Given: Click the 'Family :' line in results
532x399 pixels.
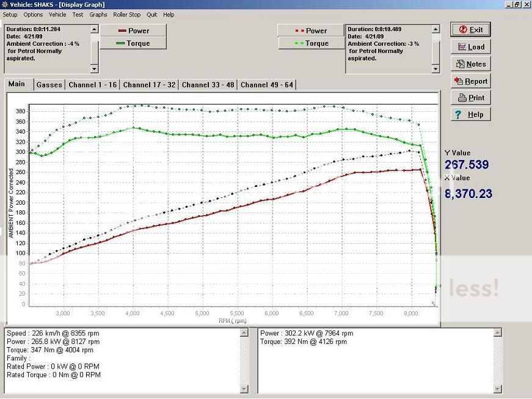Looking at the screenshot, I should click(x=19, y=358).
